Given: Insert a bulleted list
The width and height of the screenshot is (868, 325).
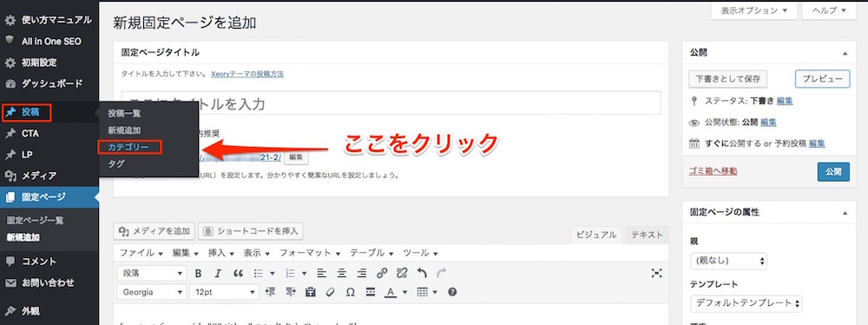Looking at the screenshot, I should point(258,273).
